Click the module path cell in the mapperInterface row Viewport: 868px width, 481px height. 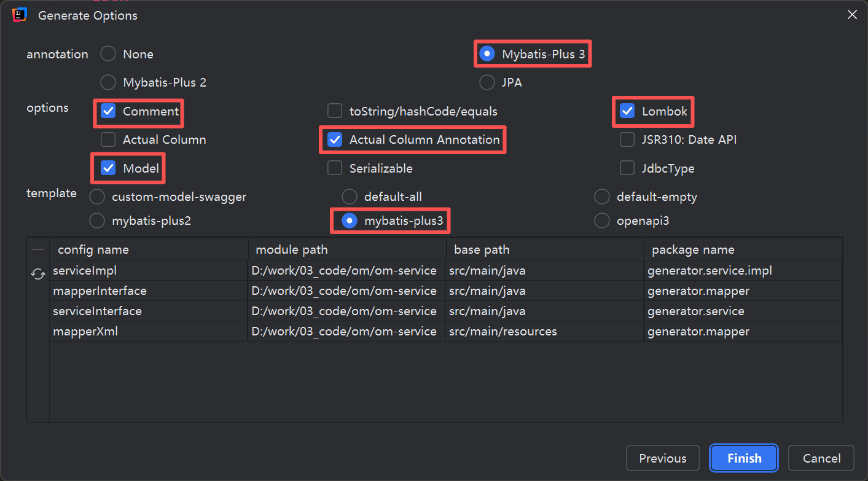coord(347,291)
